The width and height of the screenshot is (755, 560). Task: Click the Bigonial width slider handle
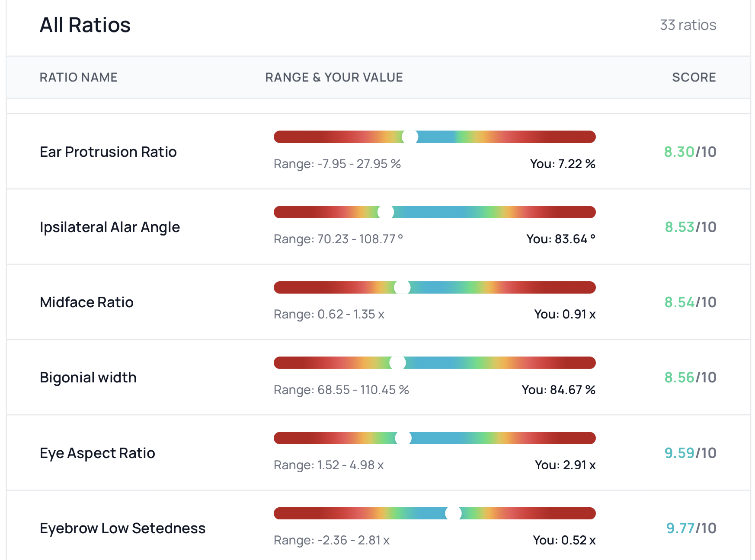coord(397,363)
